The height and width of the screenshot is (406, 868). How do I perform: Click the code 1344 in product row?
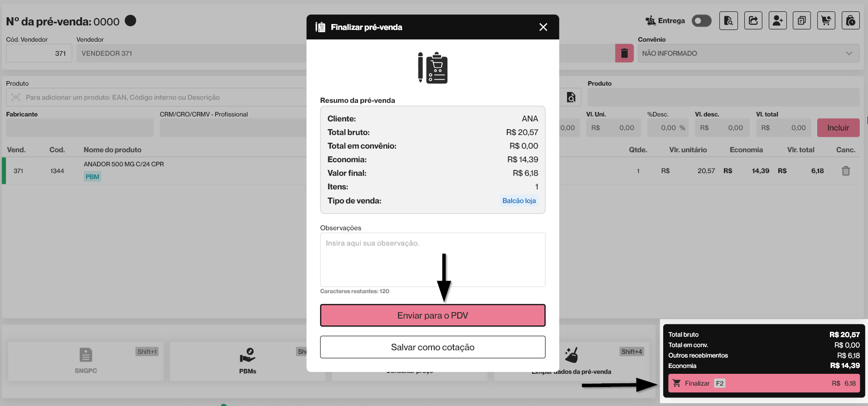tap(57, 171)
